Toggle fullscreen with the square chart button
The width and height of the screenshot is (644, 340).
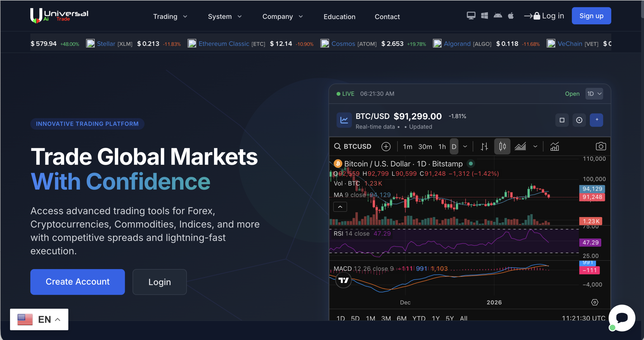562,120
